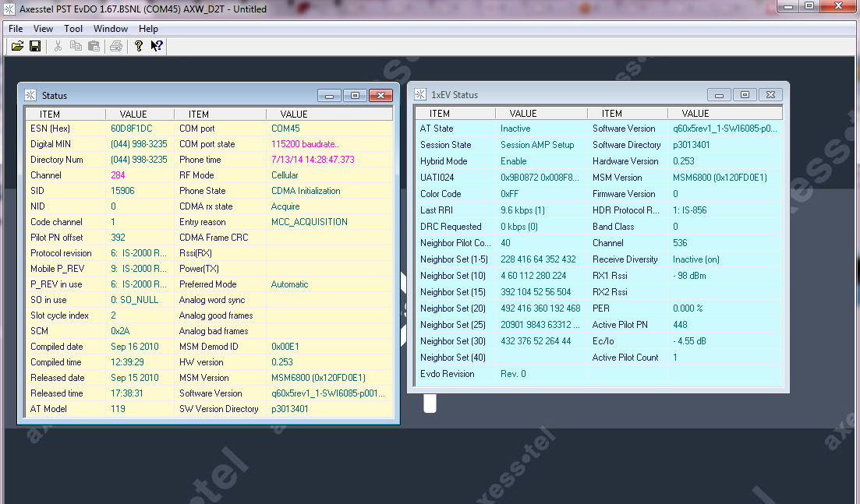Select MSM Demod ID value 0x00E1
Screen dimensions: 860x504
tap(285, 346)
